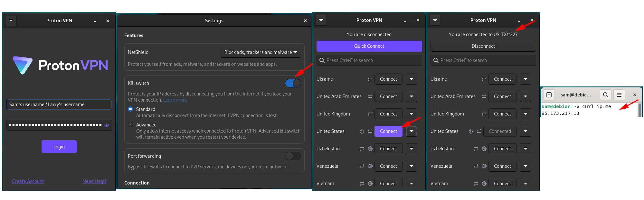Select the Advanced kill switch option
This screenshot has height=200, width=644.
130,125
